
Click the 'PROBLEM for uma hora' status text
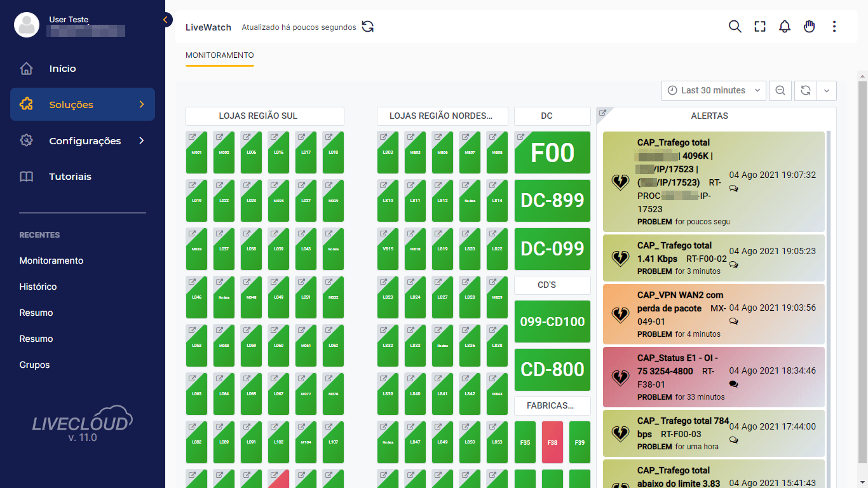coord(678,447)
